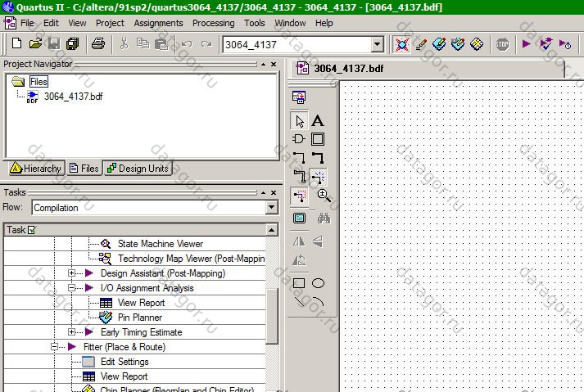The width and height of the screenshot is (584, 392).
Task: Open the Flow Compilation dropdown
Action: tap(272, 207)
